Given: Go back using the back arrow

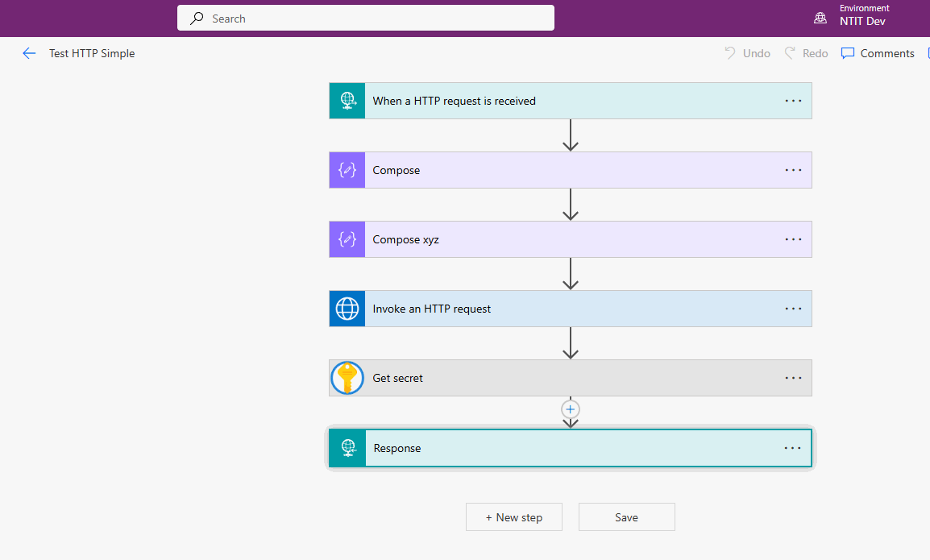Looking at the screenshot, I should click(29, 53).
